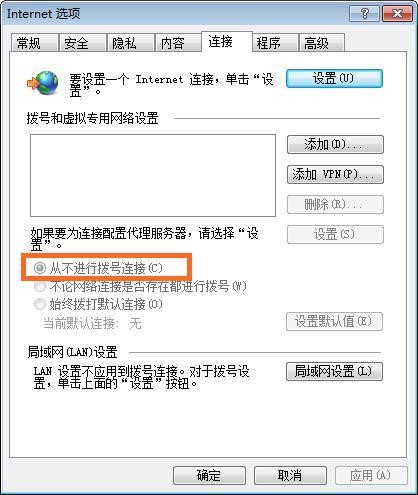Click the 应用(A) button
The width and height of the screenshot is (418, 495).
[371, 475]
